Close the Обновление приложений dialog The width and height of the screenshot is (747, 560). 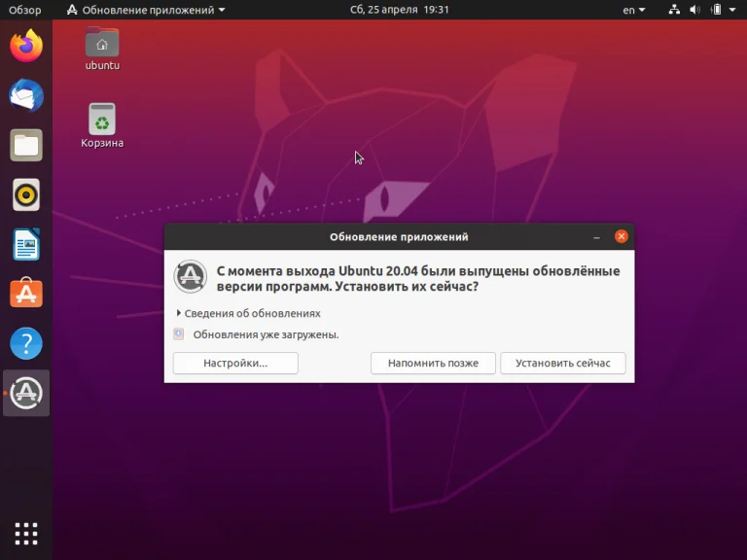622,236
